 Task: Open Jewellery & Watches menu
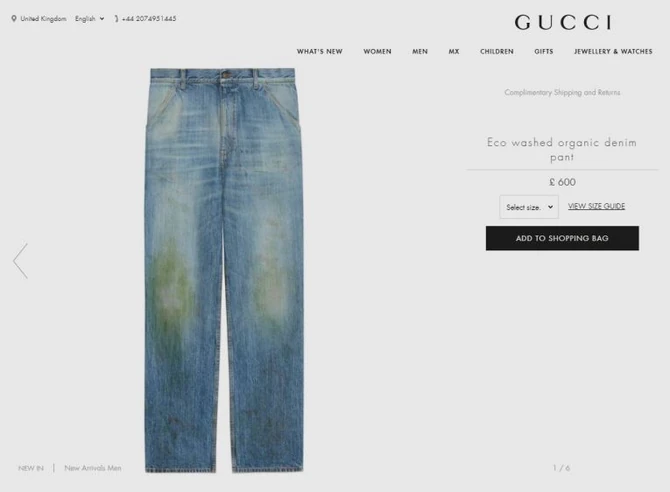coord(613,51)
